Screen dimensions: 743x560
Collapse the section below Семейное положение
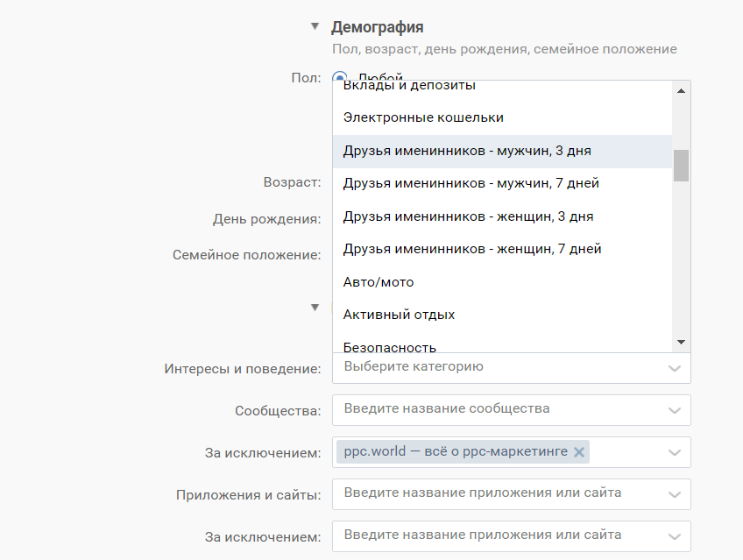pyautogui.click(x=315, y=307)
